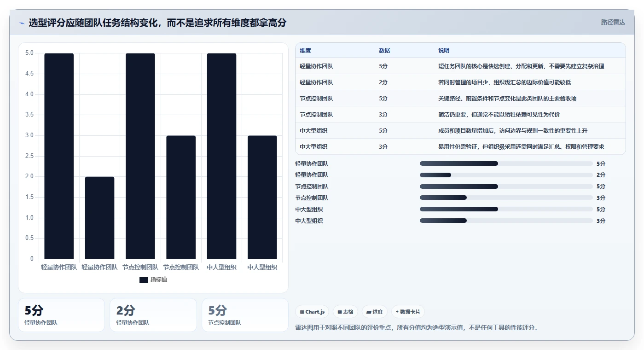Select the description starting 简洁仍重要
The height and width of the screenshot is (350, 644).
point(499,115)
